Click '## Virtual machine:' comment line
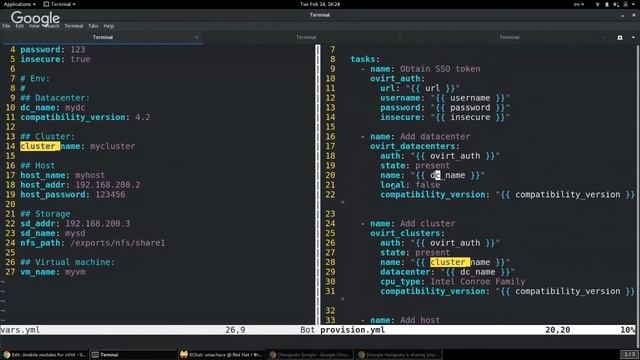Viewport: 640px width, 360px height. click(x=67, y=262)
